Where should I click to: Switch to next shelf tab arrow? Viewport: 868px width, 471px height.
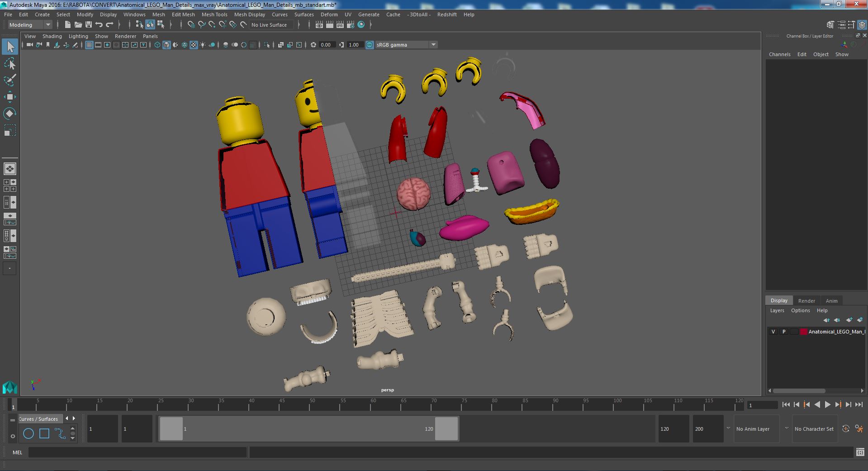pyautogui.click(x=74, y=419)
